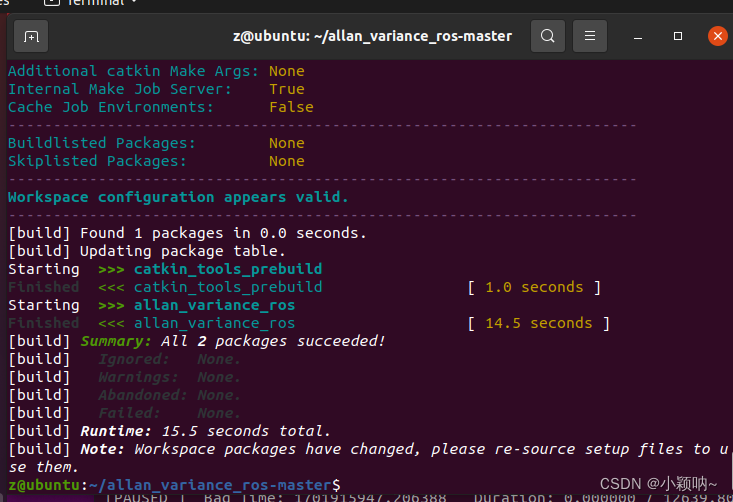Click 'Cache Job Environments:' label
The width and height of the screenshot is (733, 502).
(x=111, y=107)
